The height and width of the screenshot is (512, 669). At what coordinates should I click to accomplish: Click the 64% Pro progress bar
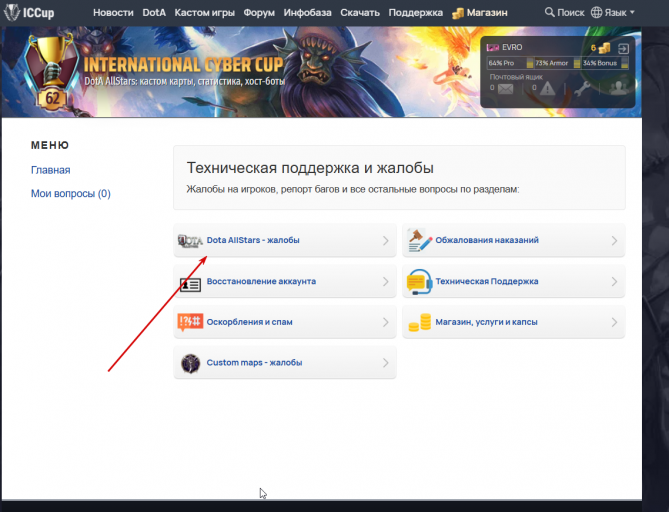pyautogui.click(x=510, y=63)
